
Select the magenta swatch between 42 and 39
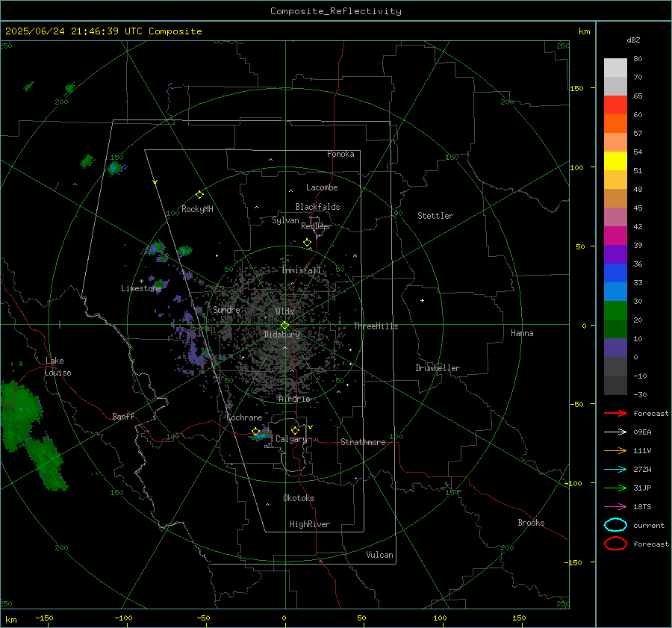tap(615, 236)
